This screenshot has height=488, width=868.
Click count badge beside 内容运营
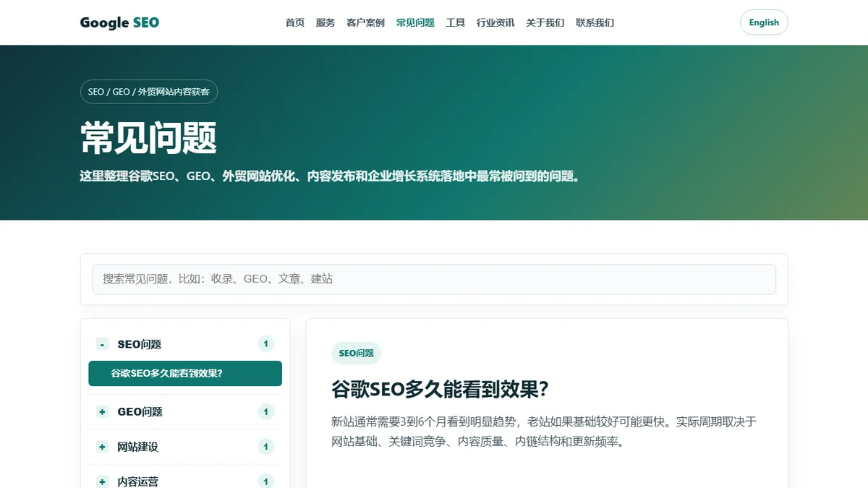pos(266,481)
